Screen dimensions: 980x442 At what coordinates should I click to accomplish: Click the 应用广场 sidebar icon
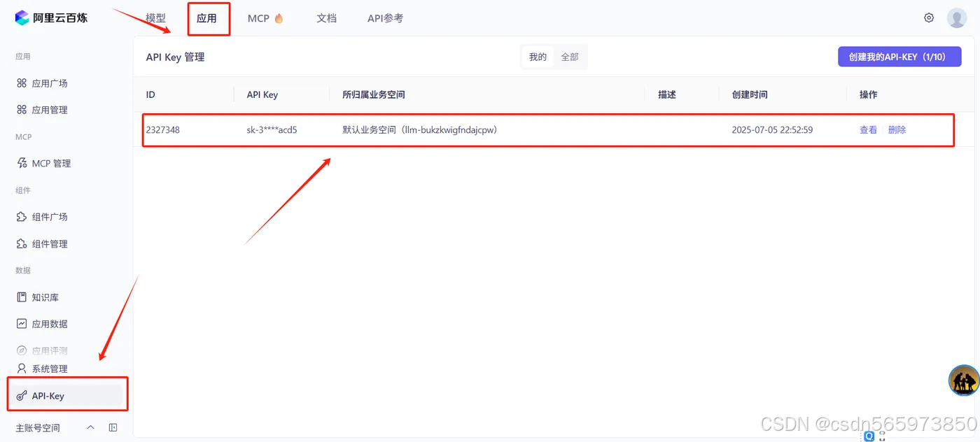(x=22, y=83)
